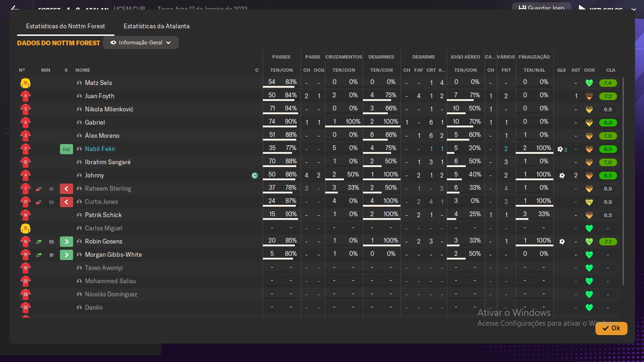Click Raheem Sterling's swap arrows icon
644x362 pixels.
point(39,189)
